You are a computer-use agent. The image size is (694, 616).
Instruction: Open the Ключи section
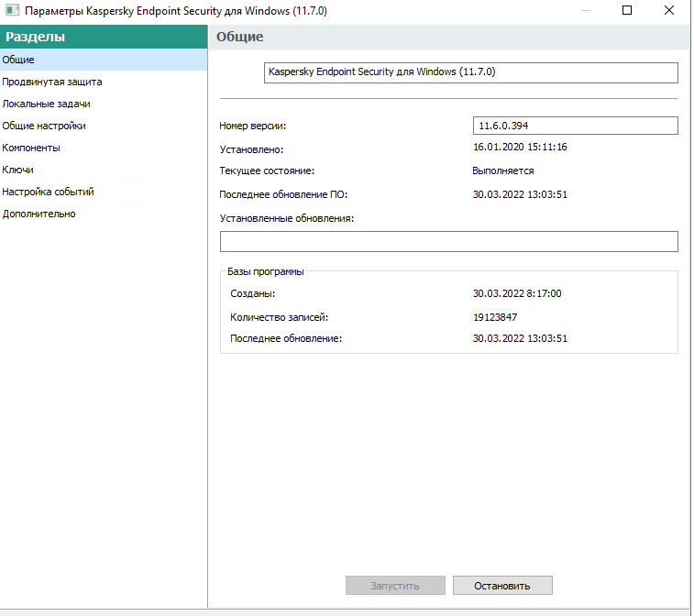tap(18, 170)
